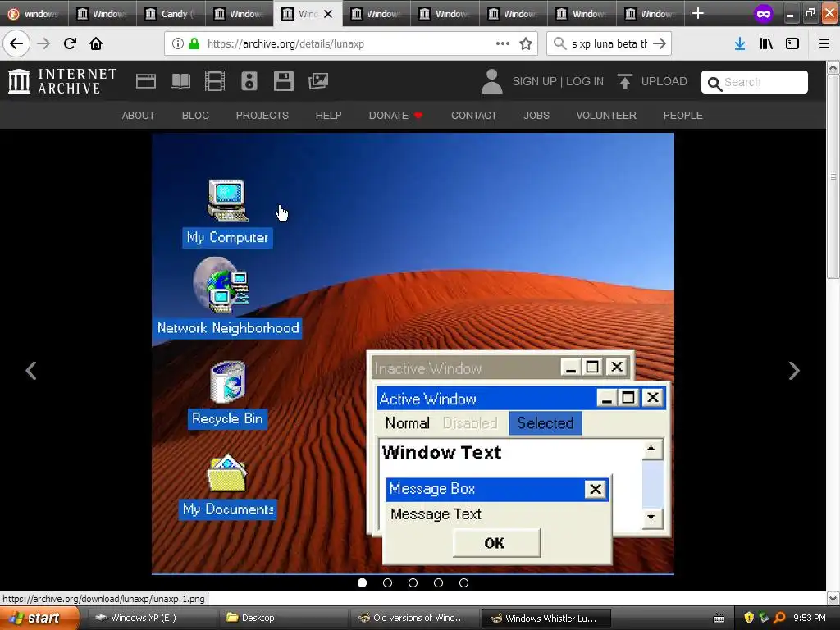Select the second carousel dot
The height and width of the screenshot is (630, 840).
pos(387,583)
